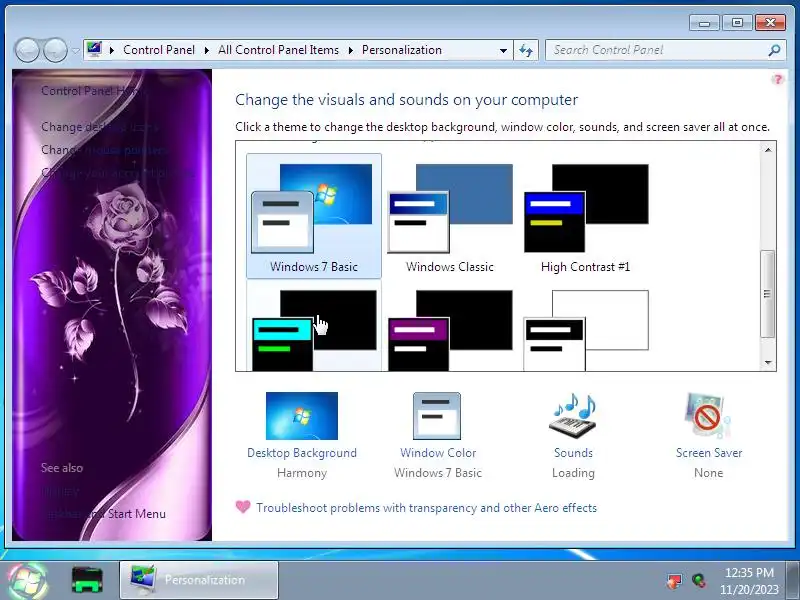Screen dimensions: 800x600
Task: Open Change desktop icons sidebar link
Action: (99, 127)
